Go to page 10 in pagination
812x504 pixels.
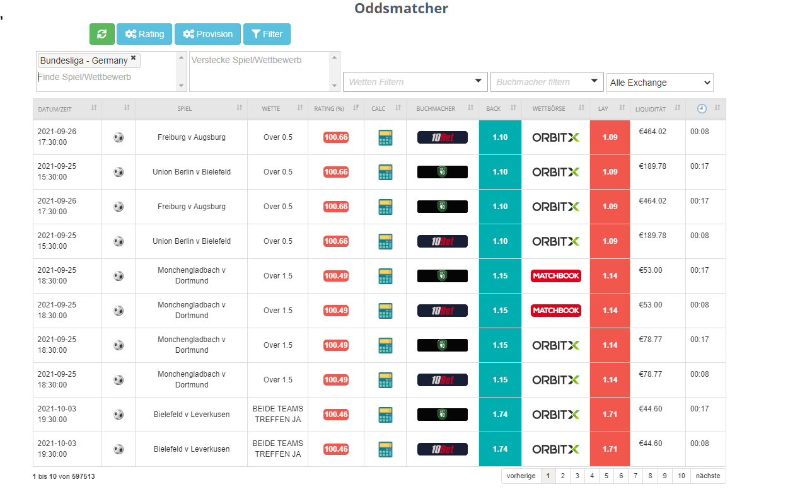click(681, 476)
